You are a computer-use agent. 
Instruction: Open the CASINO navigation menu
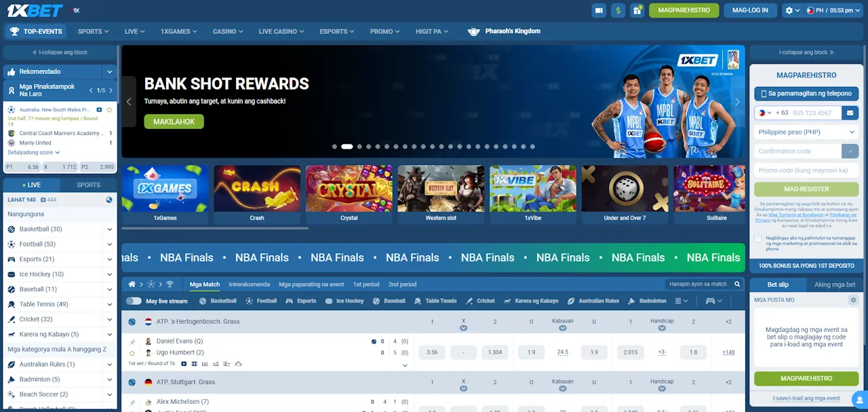(227, 31)
